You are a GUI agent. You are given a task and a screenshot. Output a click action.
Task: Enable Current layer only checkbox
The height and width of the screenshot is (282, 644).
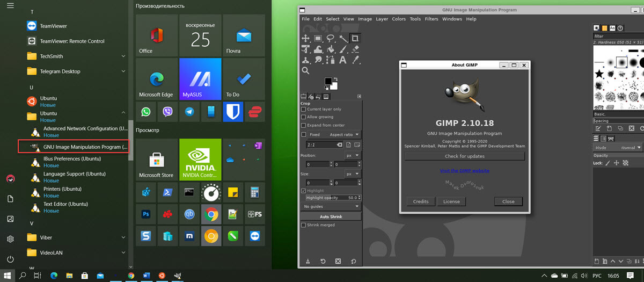(x=304, y=109)
